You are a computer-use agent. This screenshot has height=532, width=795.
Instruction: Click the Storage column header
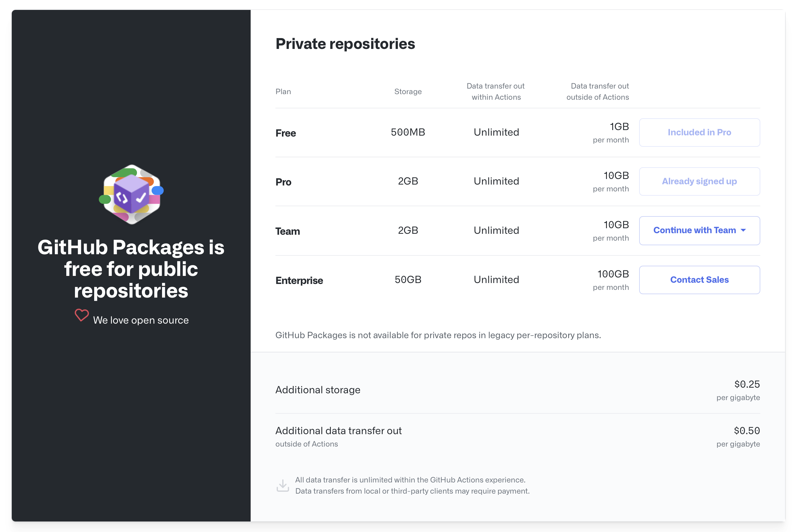coord(408,92)
